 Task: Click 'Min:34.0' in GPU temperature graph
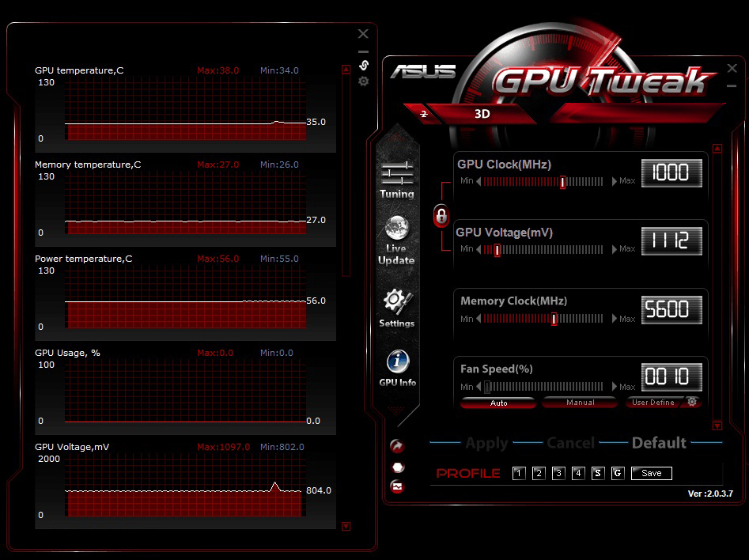(x=279, y=70)
